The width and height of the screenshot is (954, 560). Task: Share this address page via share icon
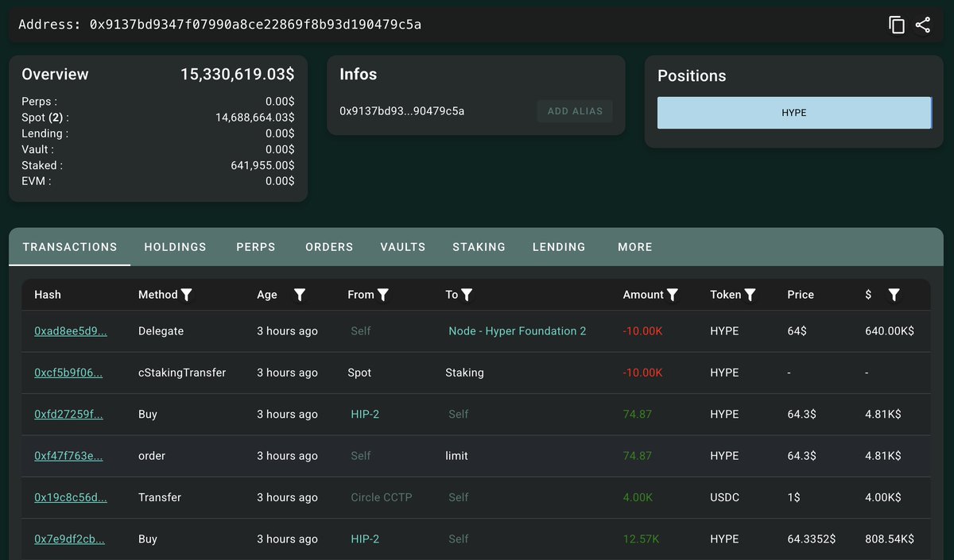click(922, 25)
